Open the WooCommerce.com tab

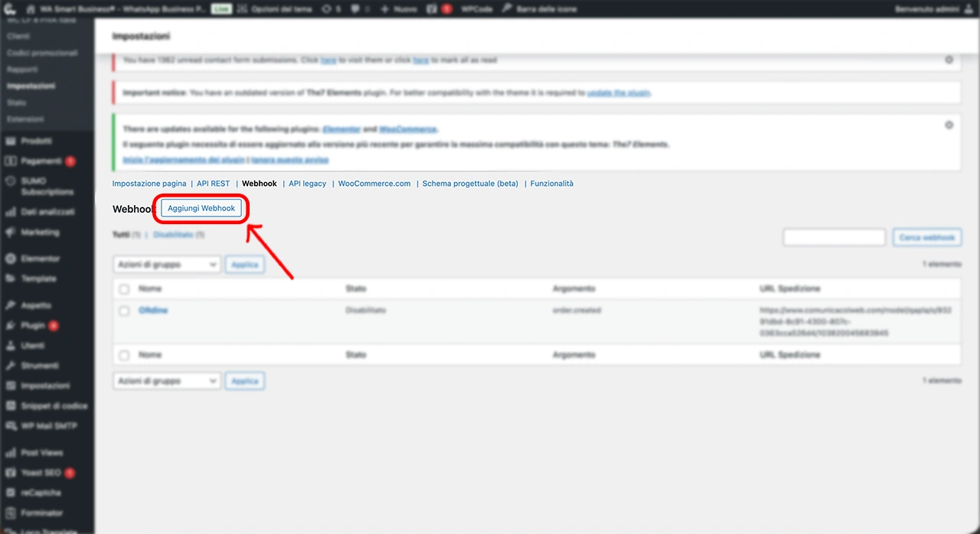374,184
